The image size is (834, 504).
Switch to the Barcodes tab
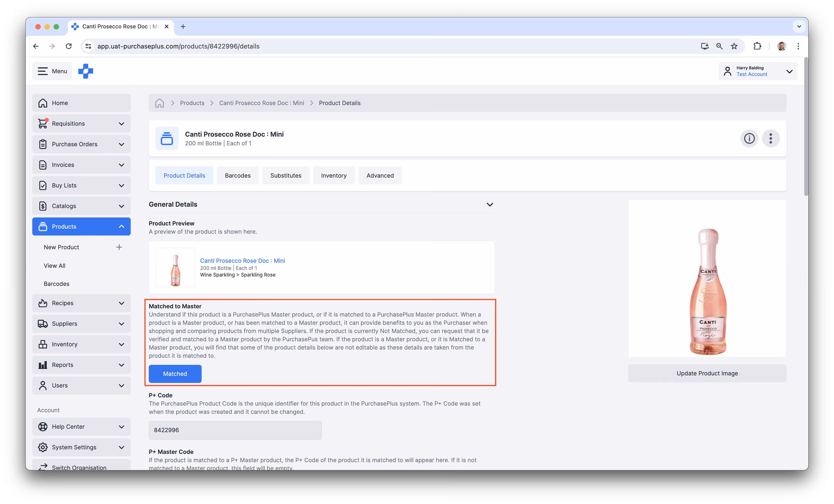(238, 175)
